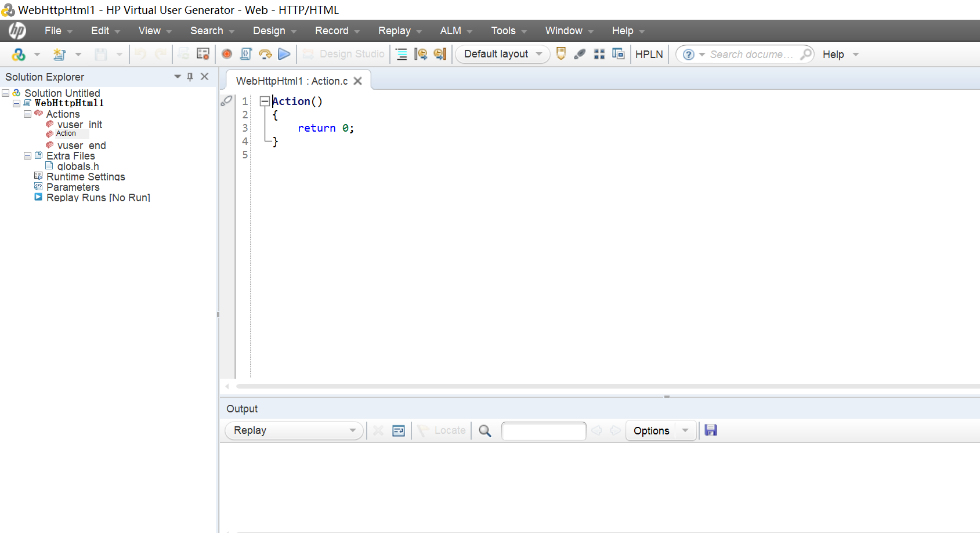Open the Edit menu
The width and height of the screenshot is (980, 533).
[x=105, y=31]
